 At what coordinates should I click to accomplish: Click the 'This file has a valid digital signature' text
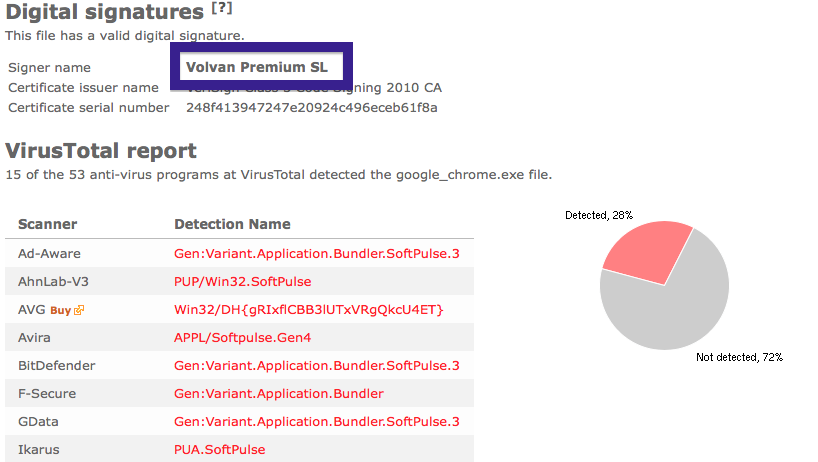[x=125, y=36]
